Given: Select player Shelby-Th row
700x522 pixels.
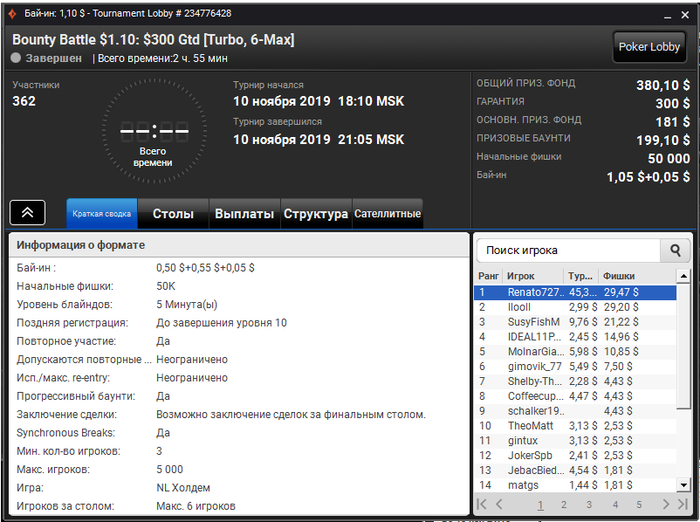Looking at the screenshot, I should [x=575, y=381].
